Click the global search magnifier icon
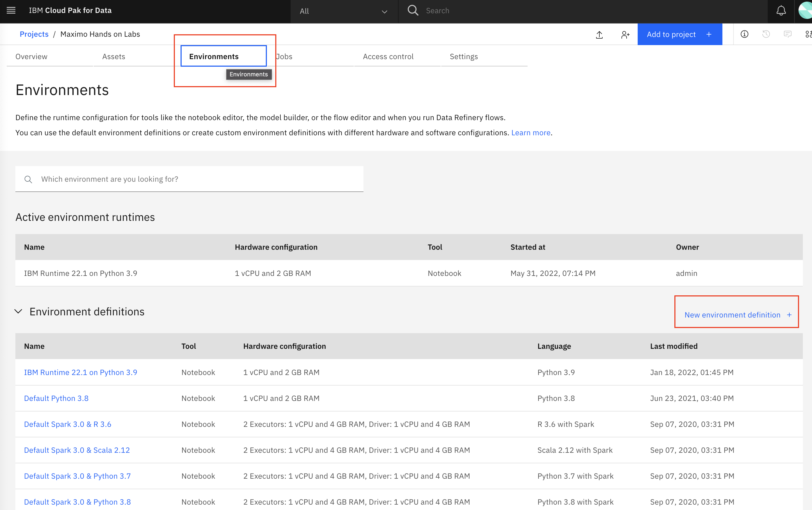 pyautogui.click(x=413, y=11)
